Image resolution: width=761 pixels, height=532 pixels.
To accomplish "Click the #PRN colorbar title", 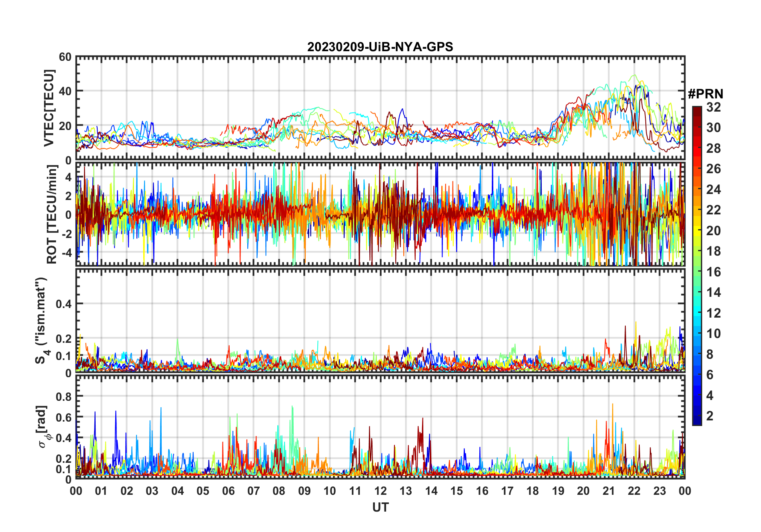I will [706, 94].
